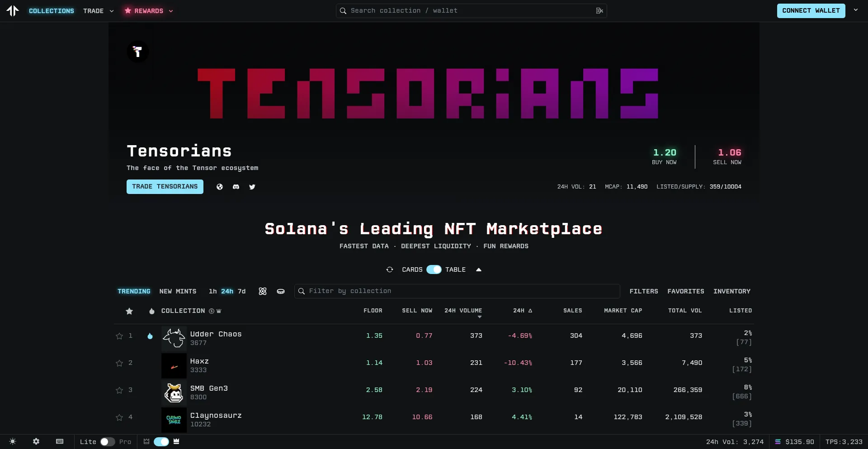Click the Tensorians website globe icon
Screen dimensions: 868x449
(x=220, y=187)
